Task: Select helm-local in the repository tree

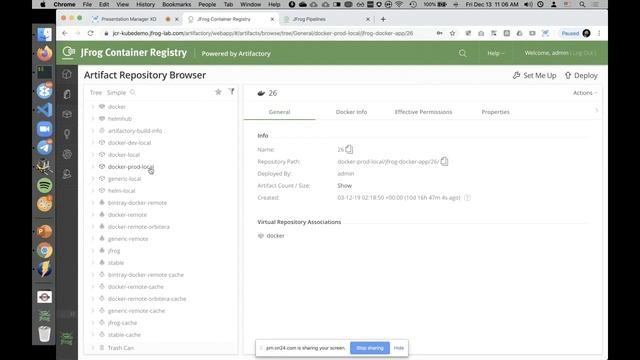Action: [122, 191]
